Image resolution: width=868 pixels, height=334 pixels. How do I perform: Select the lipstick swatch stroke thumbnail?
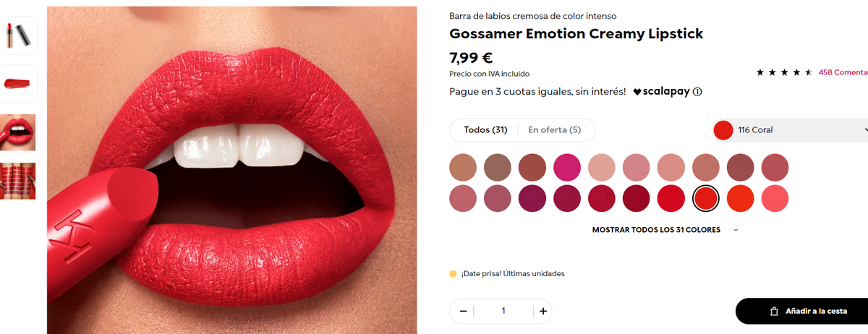tap(18, 84)
